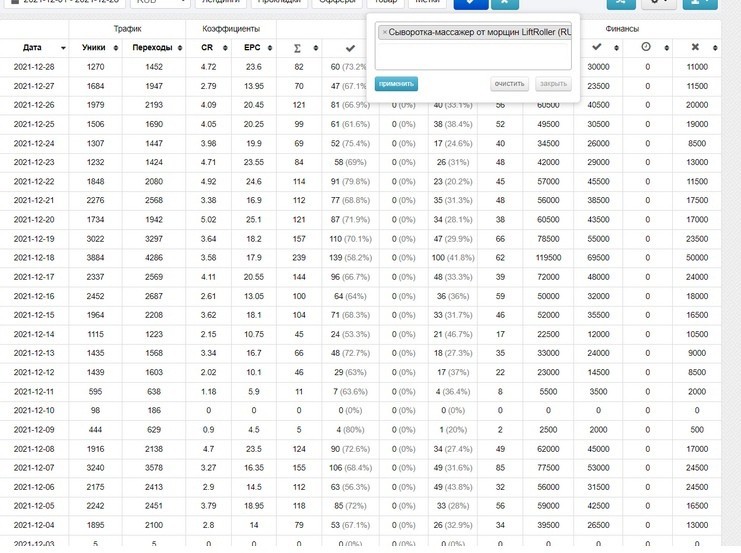Viewport: 741px width, 553px height.
Task: Click the sum Σ column header icon
Action: coord(297,48)
